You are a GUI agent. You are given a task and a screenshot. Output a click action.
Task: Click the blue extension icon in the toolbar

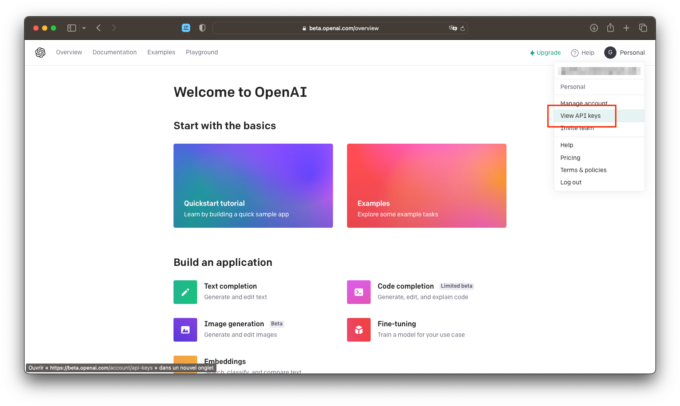(186, 28)
